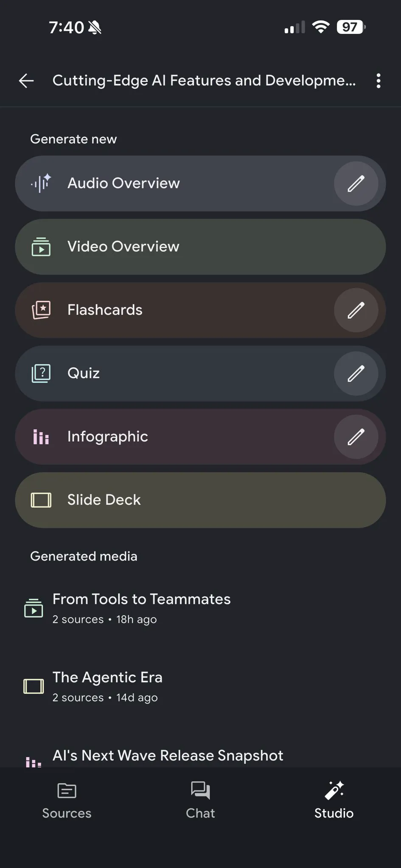Open The Agentic Era slide deck
The height and width of the screenshot is (868, 401).
pyautogui.click(x=200, y=686)
